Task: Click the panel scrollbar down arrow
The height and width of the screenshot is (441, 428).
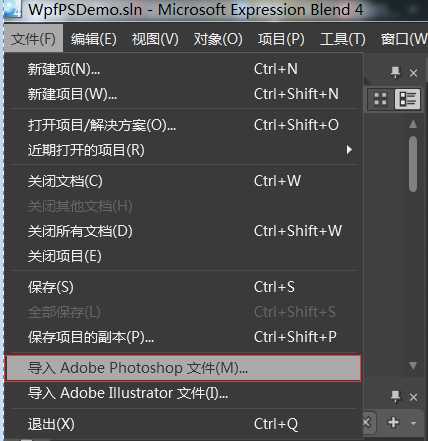Action: [x=413, y=366]
